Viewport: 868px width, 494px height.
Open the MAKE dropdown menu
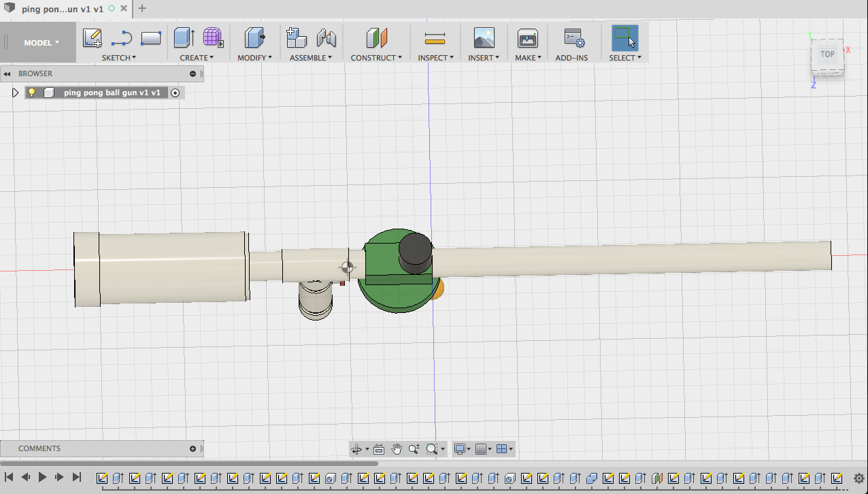[x=528, y=58]
